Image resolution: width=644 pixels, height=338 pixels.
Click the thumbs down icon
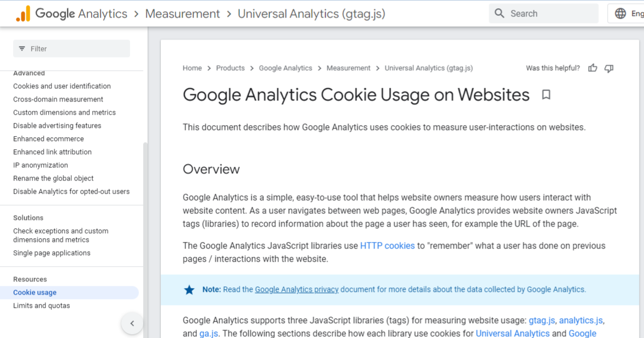click(x=609, y=68)
